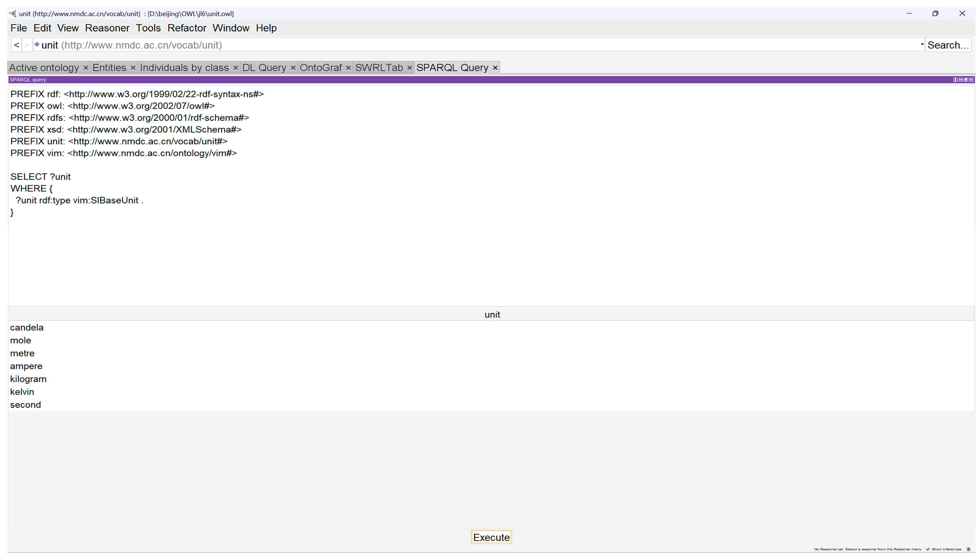This screenshot has height=560, width=980.
Task: Select the second result row
Action: [x=491, y=405]
